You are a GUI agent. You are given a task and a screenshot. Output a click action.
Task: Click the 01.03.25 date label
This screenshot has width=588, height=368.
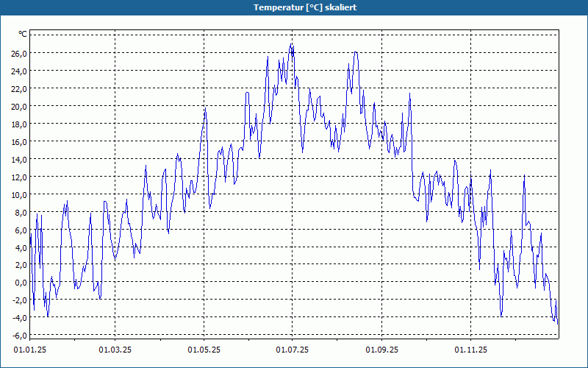click(115, 350)
